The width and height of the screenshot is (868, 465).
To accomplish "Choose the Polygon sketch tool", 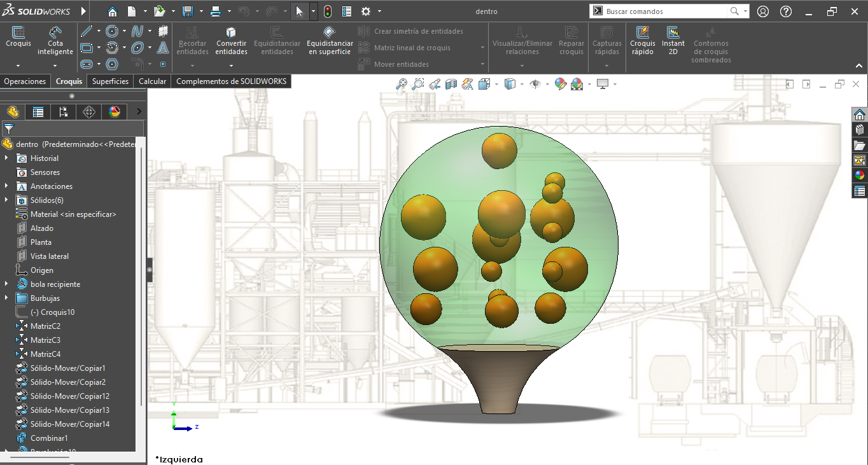I will click(x=112, y=64).
